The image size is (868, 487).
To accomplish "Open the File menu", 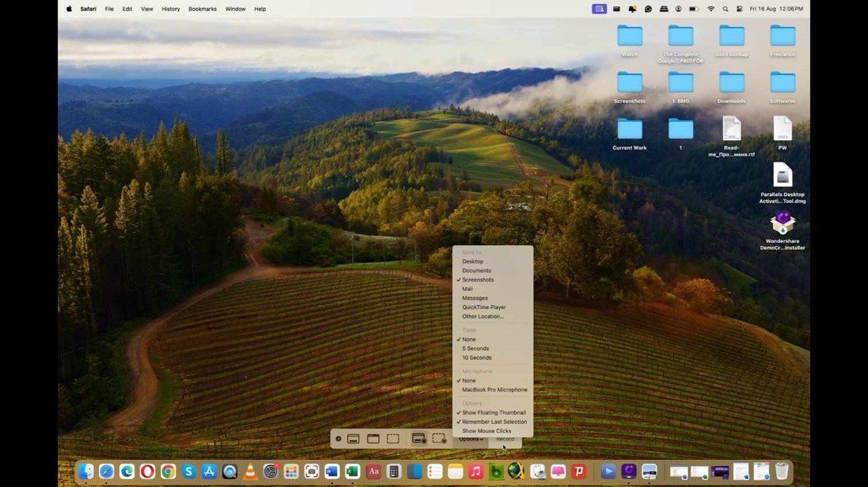I will click(x=109, y=9).
